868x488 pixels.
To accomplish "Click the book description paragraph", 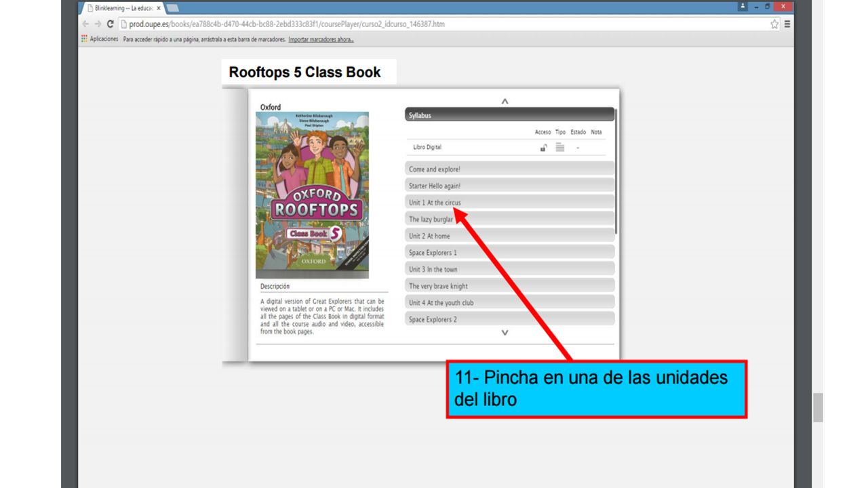I will pyautogui.click(x=322, y=317).
